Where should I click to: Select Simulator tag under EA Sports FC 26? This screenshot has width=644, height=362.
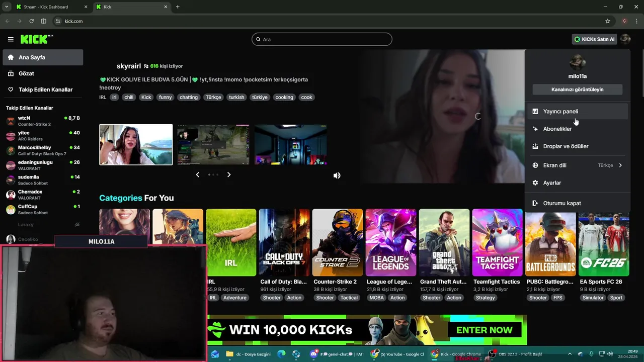click(593, 298)
